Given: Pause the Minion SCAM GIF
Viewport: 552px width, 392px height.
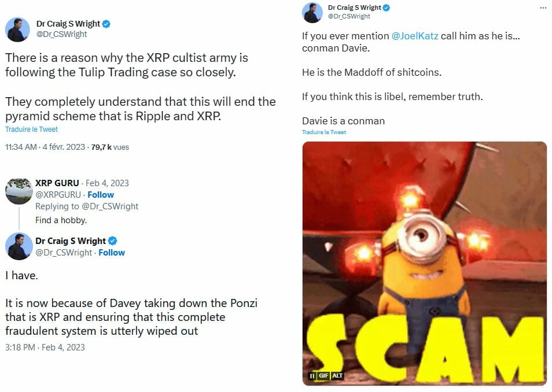Looking at the screenshot, I should pos(312,376).
